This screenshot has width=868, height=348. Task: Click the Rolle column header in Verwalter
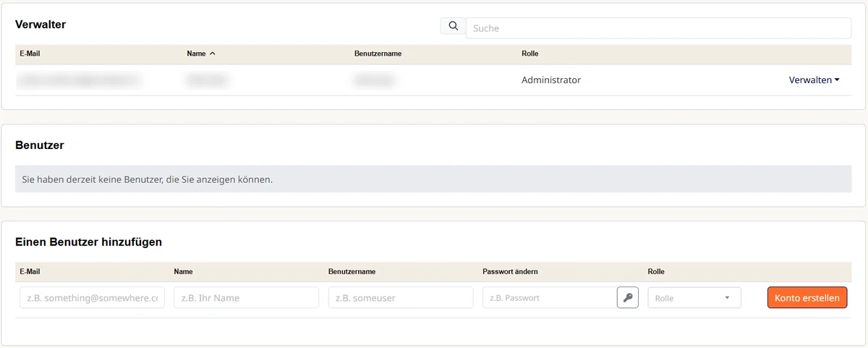tap(529, 54)
